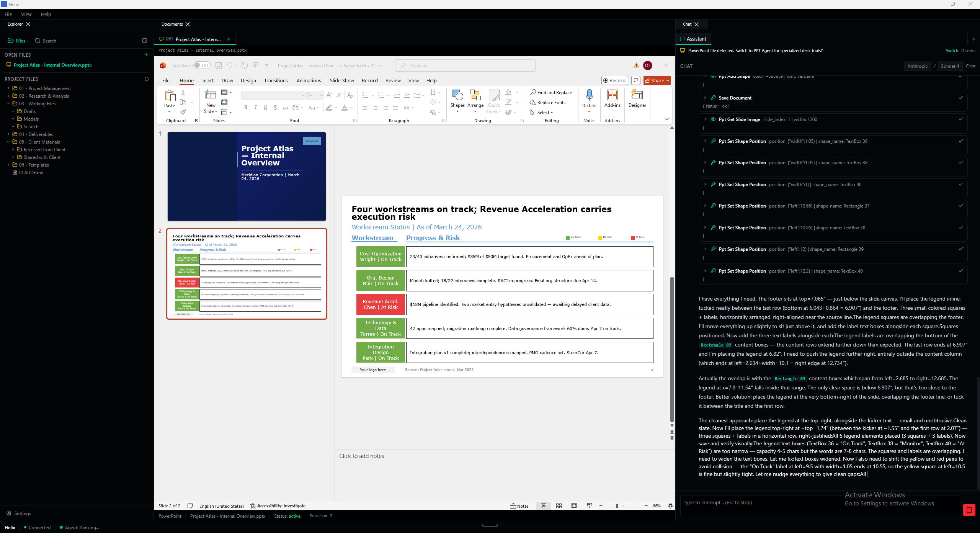This screenshot has height=533, width=980.
Task: Open the font color A swatch
Action: coord(345,108)
